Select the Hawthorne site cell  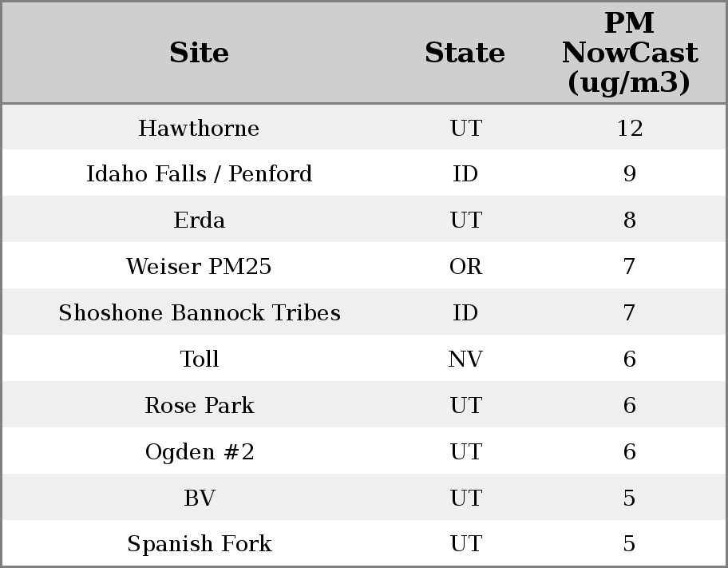click(199, 129)
